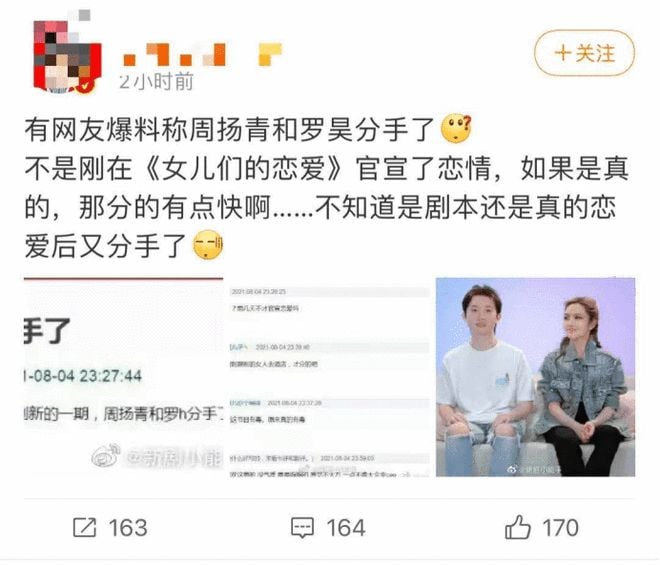Open the middle comments screenshot thumbnail

point(329,377)
